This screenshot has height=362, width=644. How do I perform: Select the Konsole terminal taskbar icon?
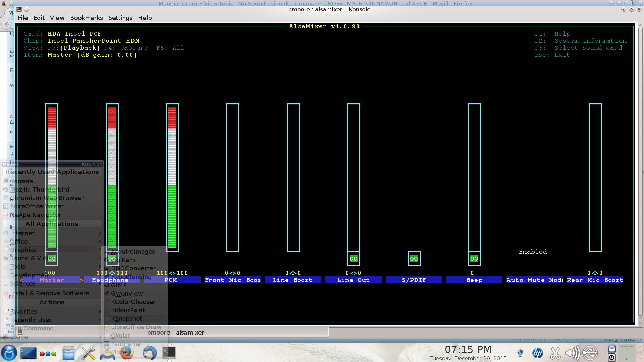point(169,352)
